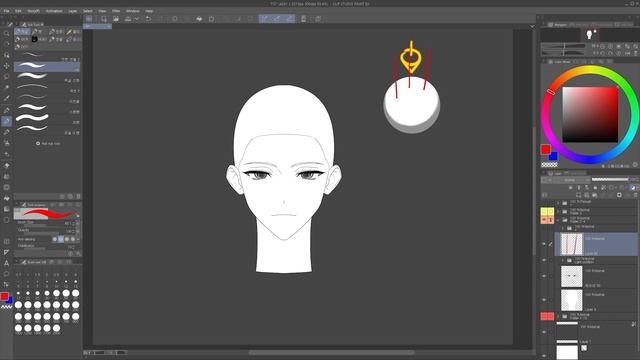The width and height of the screenshot is (640, 360).
Task: Select the Move layer four-arrow tool
Action: [7, 66]
